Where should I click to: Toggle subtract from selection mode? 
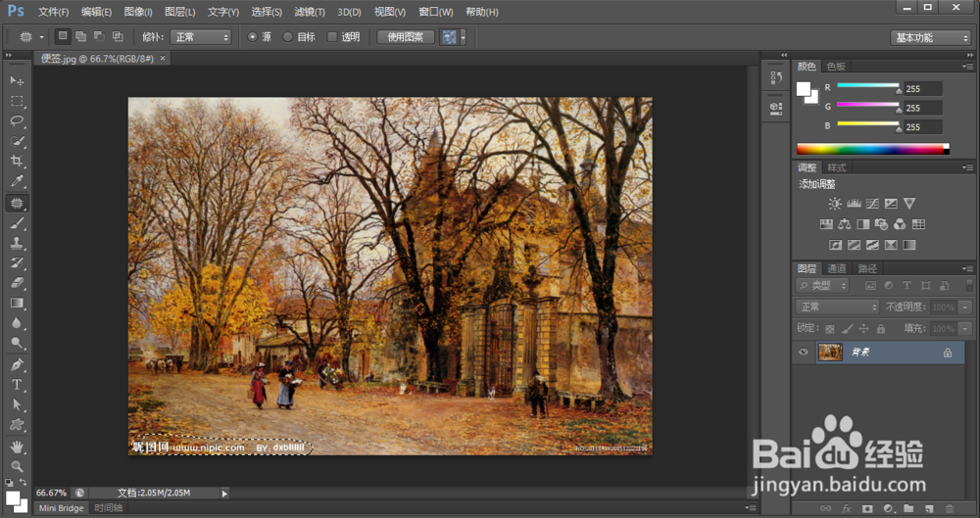(x=99, y=36)
